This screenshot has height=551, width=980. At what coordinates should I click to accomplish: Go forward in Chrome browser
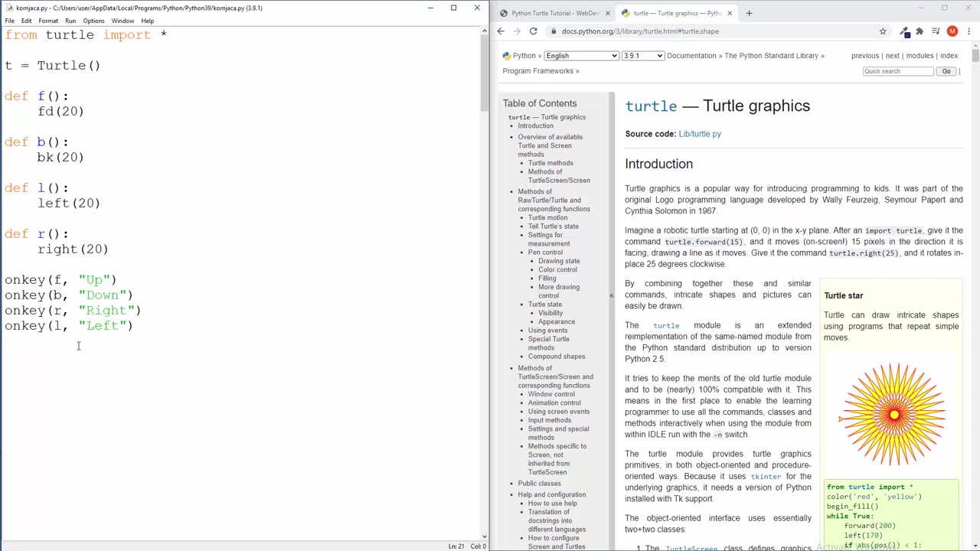tap(517, 31)
